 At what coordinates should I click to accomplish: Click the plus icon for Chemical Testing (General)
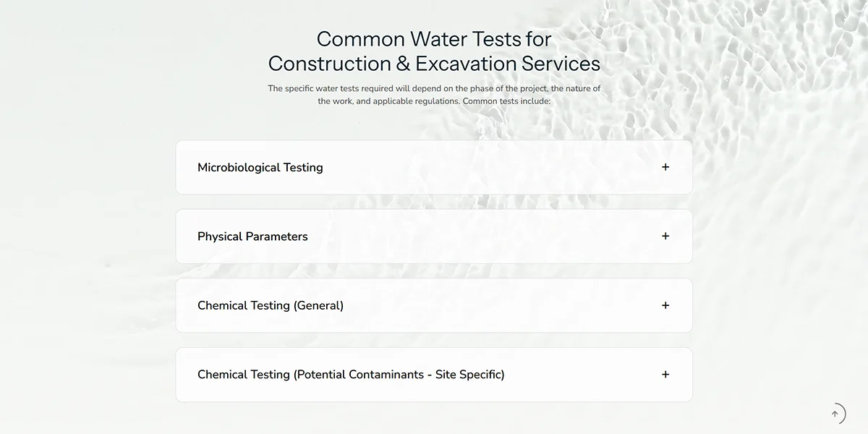665,305
